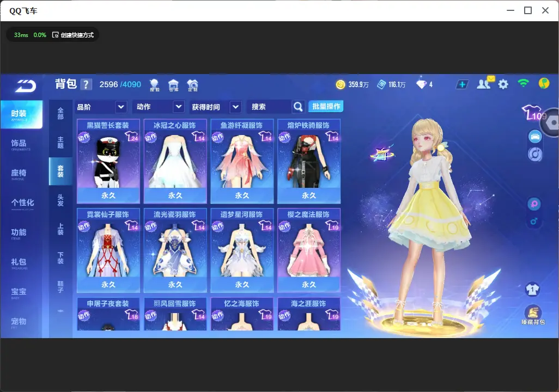The width and height of the screenshot is (559, 392).
Task: Click the search magnifier icon
Action: pyautogui.click(x=298, y=107)
